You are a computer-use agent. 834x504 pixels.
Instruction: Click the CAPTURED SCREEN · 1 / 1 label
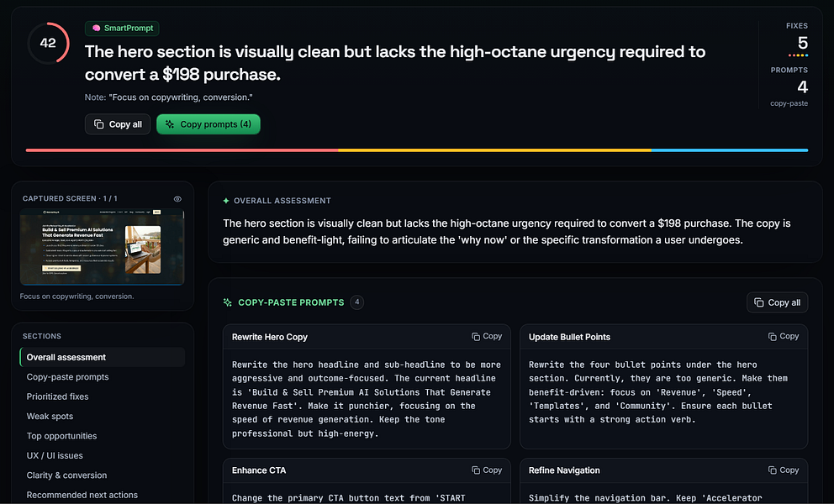pyautogui.click(x=70, y=198)
